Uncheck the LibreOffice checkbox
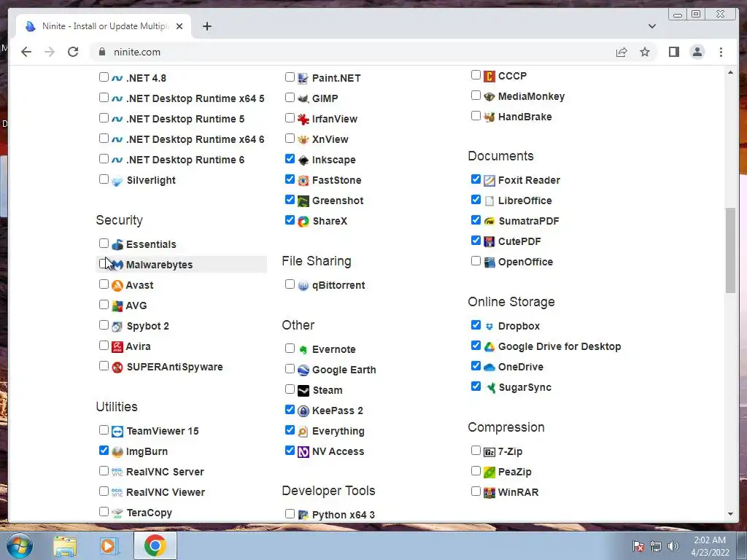The width and height of the screenshot is (747, 560). 476,200
